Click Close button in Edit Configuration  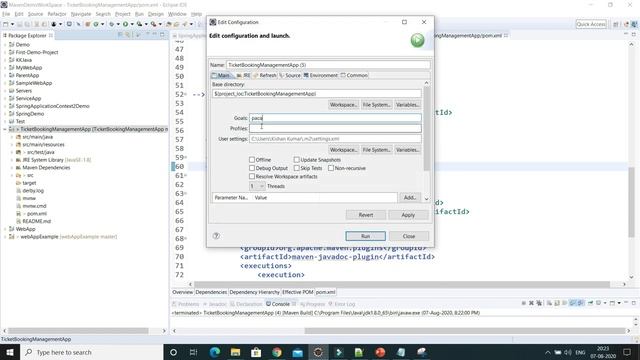pyautogui.click(x=409, y=236)
